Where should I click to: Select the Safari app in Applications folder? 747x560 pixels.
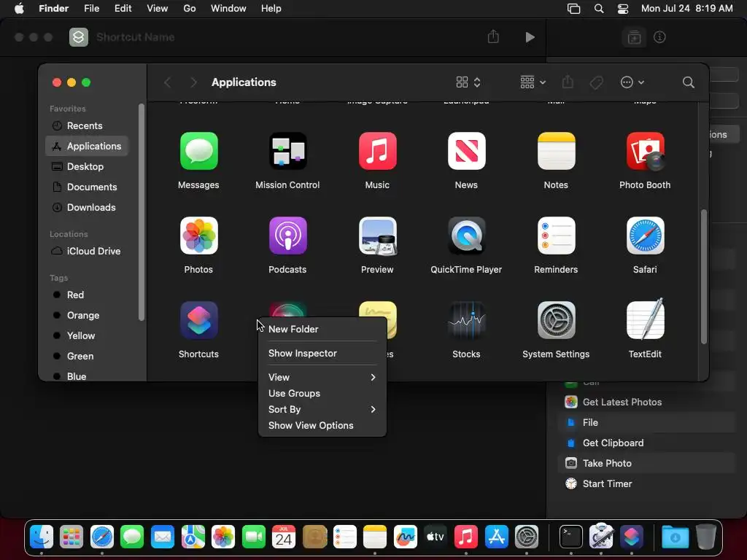(645, 236)
